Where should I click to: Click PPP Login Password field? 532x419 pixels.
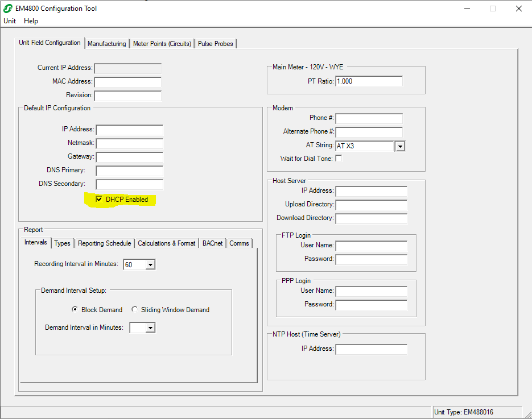click(x=371, y=305)
